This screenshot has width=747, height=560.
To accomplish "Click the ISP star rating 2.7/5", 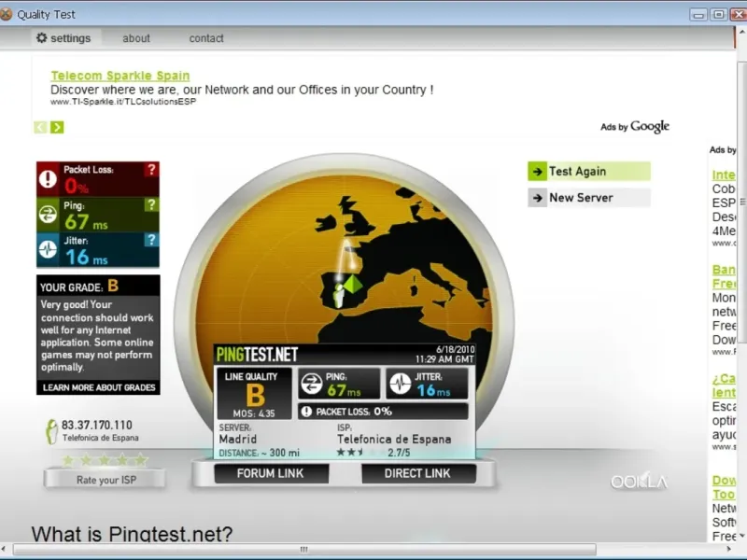I will [x=373, y=453].
